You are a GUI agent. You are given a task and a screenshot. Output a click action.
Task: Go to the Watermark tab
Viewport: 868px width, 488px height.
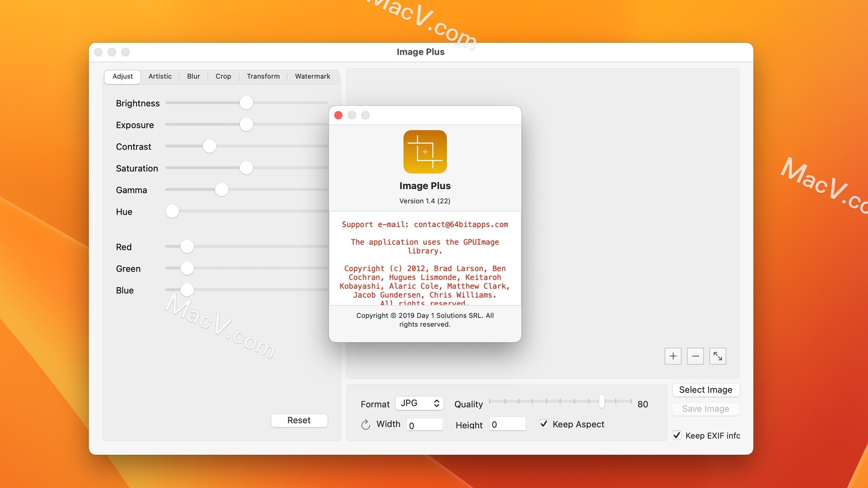point(312,76)
